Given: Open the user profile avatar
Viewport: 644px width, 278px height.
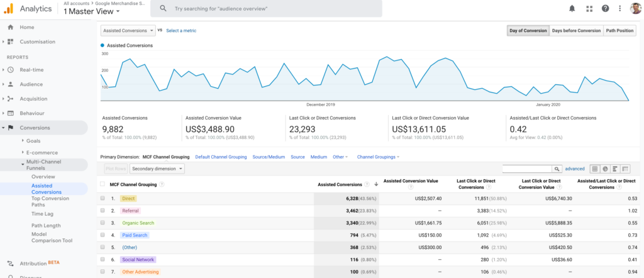Looking at the screenshot, I should 635,8.
